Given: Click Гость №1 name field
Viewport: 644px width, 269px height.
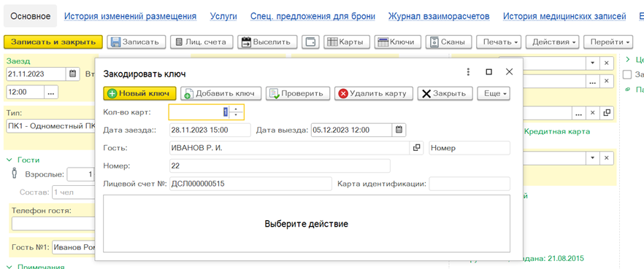Looking at the screenshot, I should coord(74,247).
